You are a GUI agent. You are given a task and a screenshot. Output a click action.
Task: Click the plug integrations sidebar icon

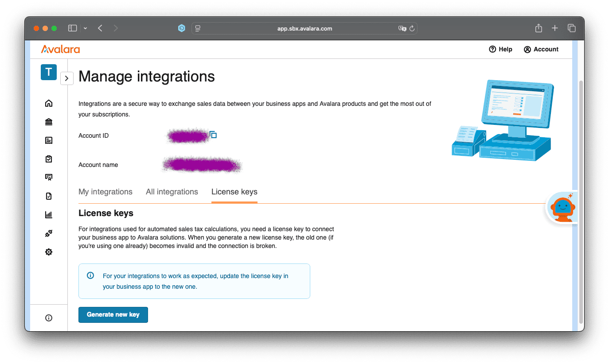click(x=49, y=233)
